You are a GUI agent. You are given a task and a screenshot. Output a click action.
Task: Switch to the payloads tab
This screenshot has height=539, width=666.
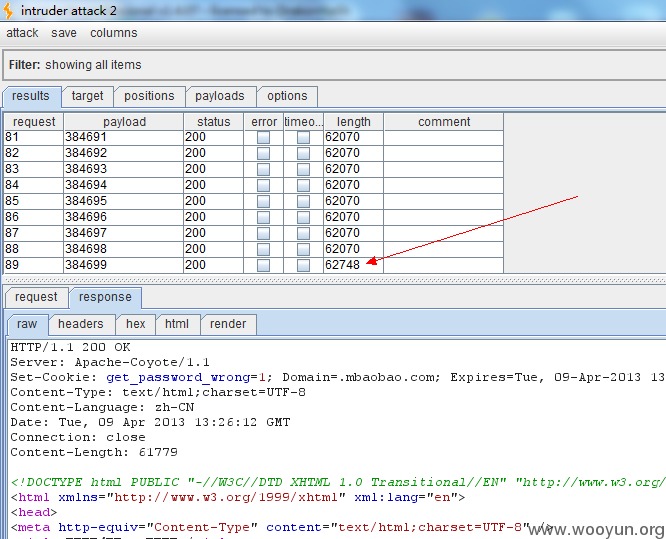click(220, 96)
